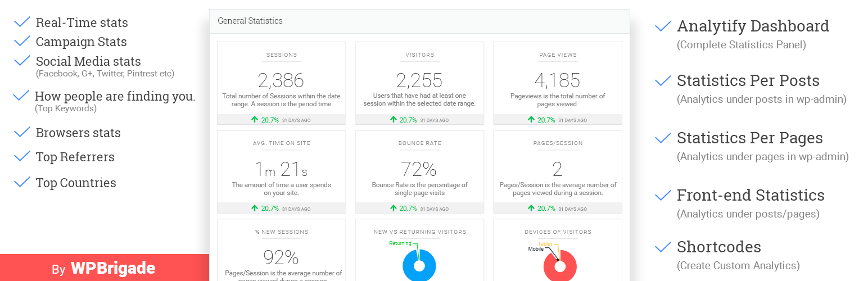The height and width of the screenshot is (281, 868).
Task: Click the checkmark beside Statistics Per Posts
Action: 663,81
